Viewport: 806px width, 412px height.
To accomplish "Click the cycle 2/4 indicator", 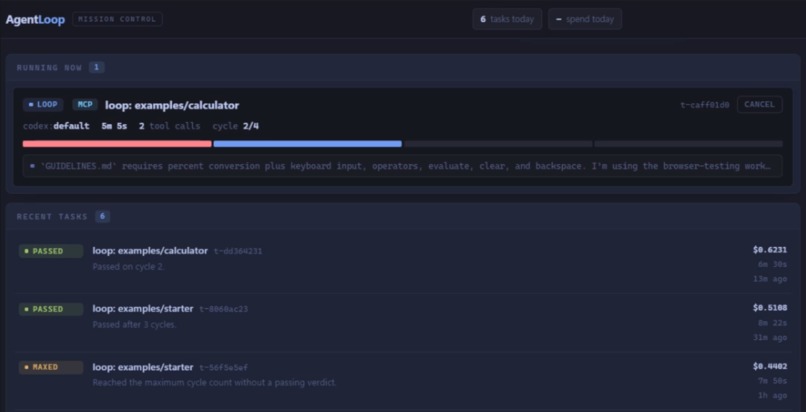I will coord(235,126).
